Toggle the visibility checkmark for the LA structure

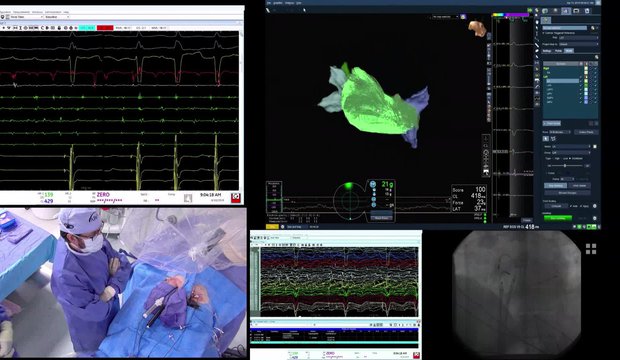(x=581, y=81)
